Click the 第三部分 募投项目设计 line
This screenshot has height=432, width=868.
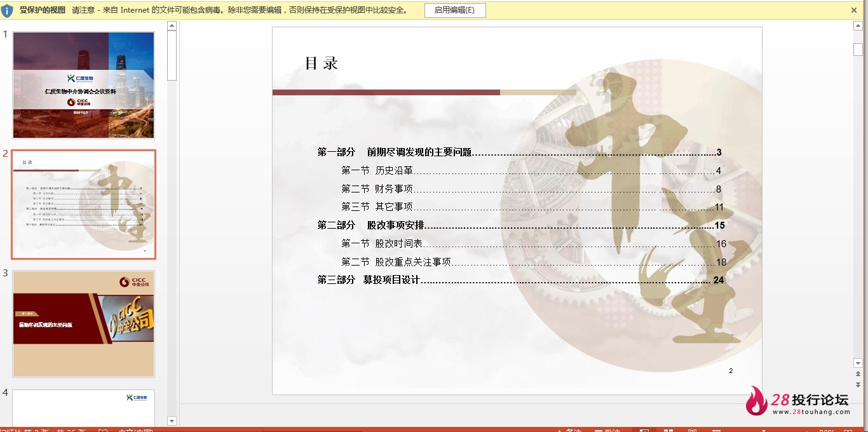coord(521,280)
